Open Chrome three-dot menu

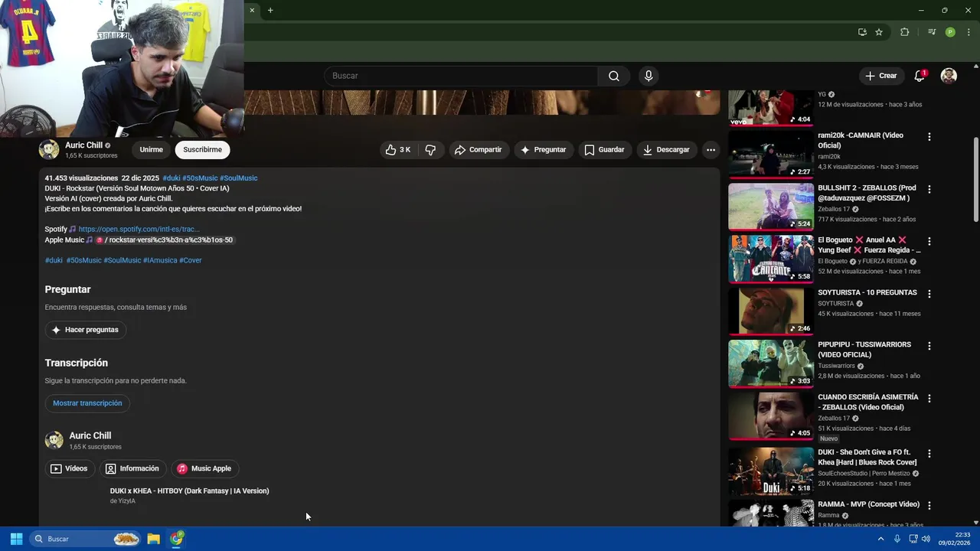pos(969,32)
